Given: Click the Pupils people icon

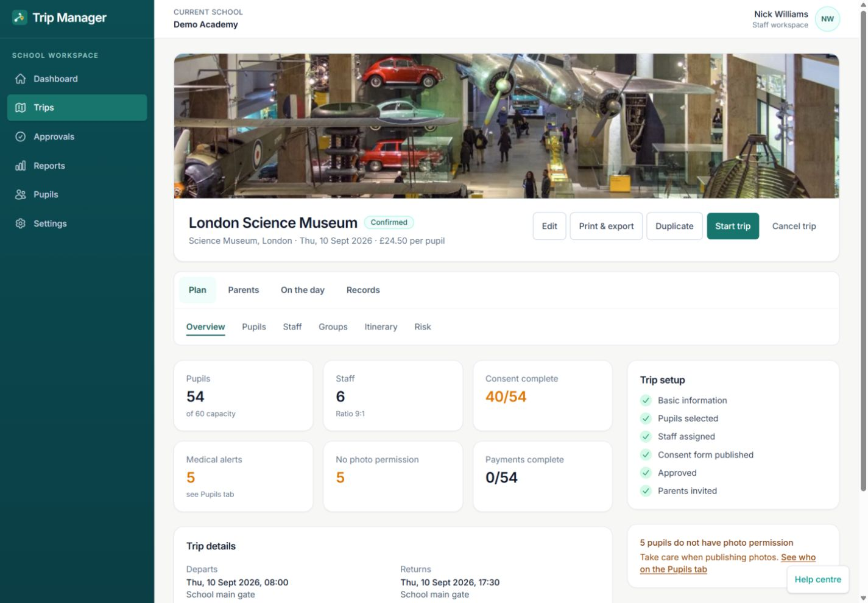Looking at the screenshot, I should tap(21, 194).
